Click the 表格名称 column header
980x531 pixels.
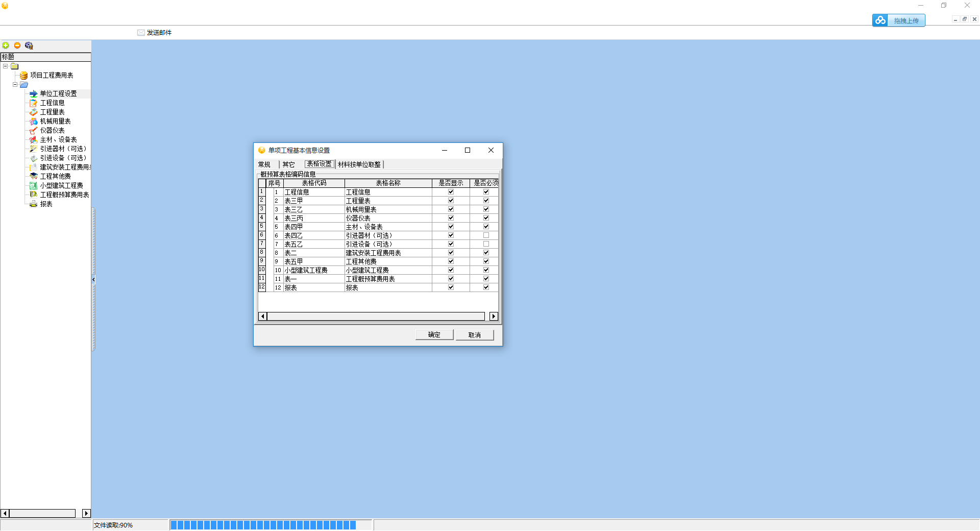point(388,183)
